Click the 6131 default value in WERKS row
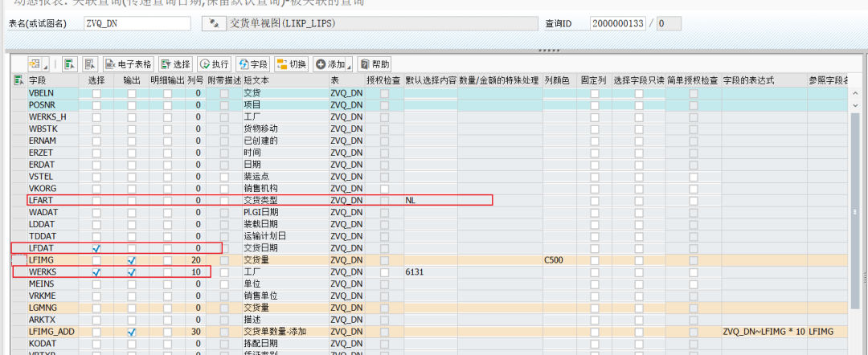This screenshot has height=355, width=868. click(x=431, y=272)
